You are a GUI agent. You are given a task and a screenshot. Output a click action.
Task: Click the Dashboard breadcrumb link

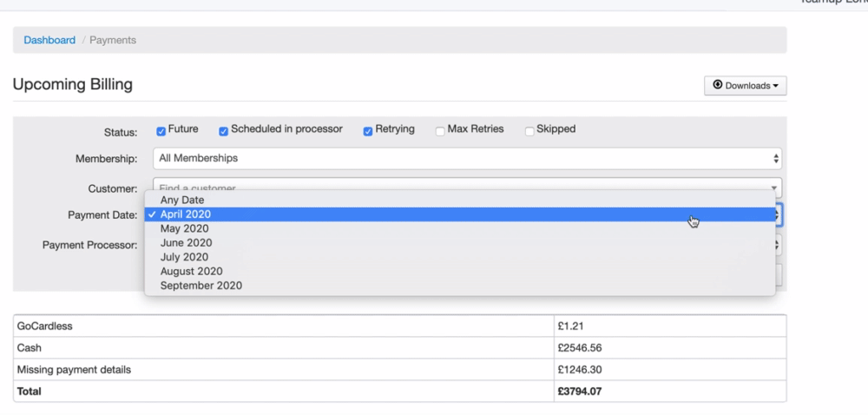tap(49, 40)
